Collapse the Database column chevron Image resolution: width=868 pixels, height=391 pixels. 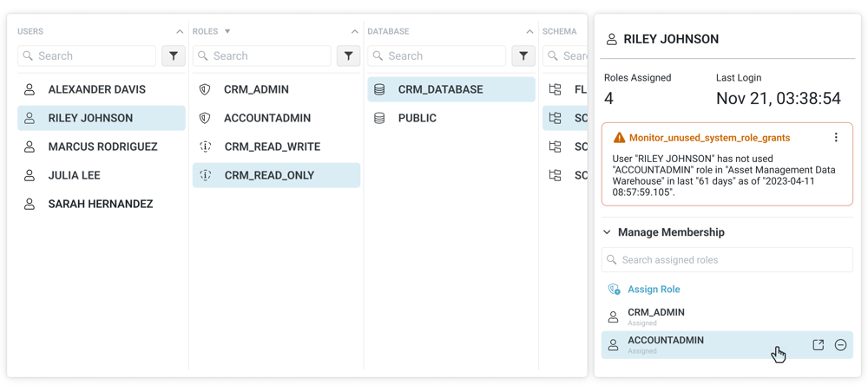pos(529,32)
